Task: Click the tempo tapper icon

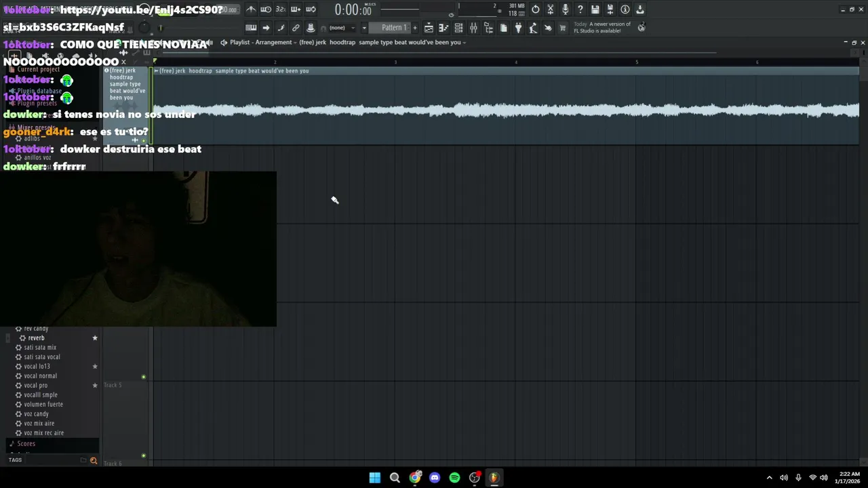Action: (x=533, y=28)
